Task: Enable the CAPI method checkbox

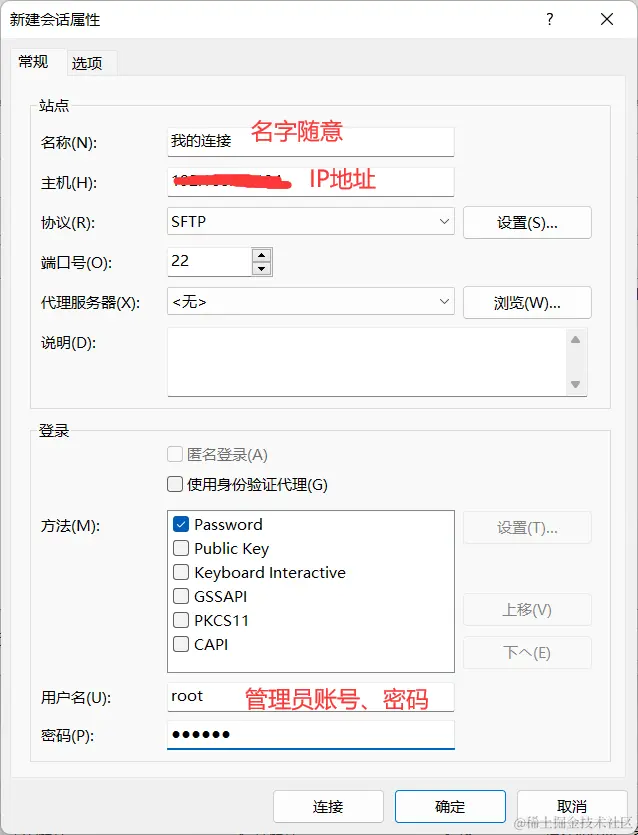Action: click(x=181, y=644)
